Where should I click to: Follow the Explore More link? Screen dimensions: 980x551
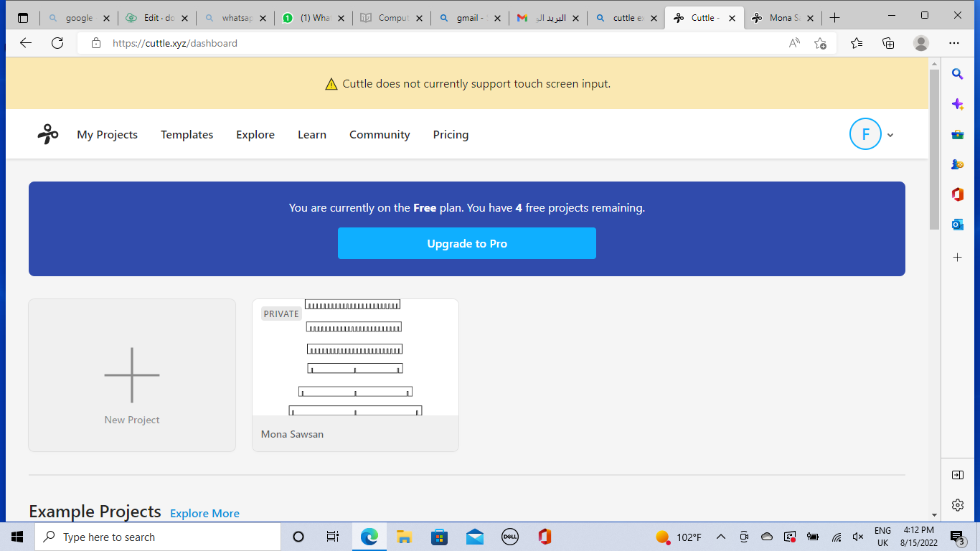pyautogui.click(x=204, y=513)
